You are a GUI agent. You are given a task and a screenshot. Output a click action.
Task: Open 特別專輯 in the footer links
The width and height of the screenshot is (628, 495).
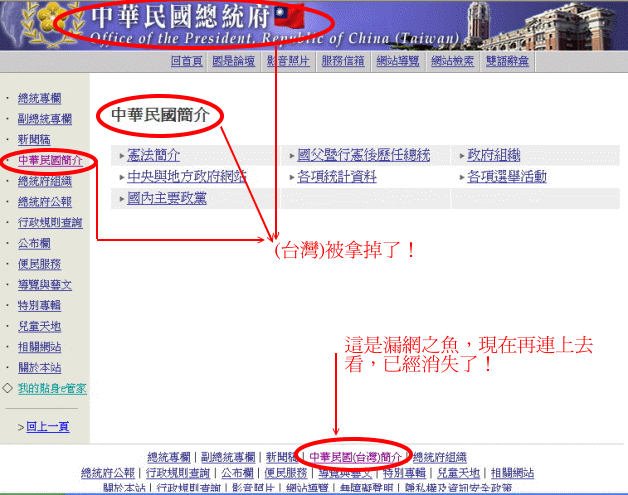[405, 473]
